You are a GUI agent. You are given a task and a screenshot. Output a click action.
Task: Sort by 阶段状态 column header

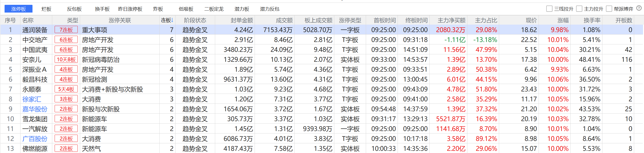click(x=195, y=20)
